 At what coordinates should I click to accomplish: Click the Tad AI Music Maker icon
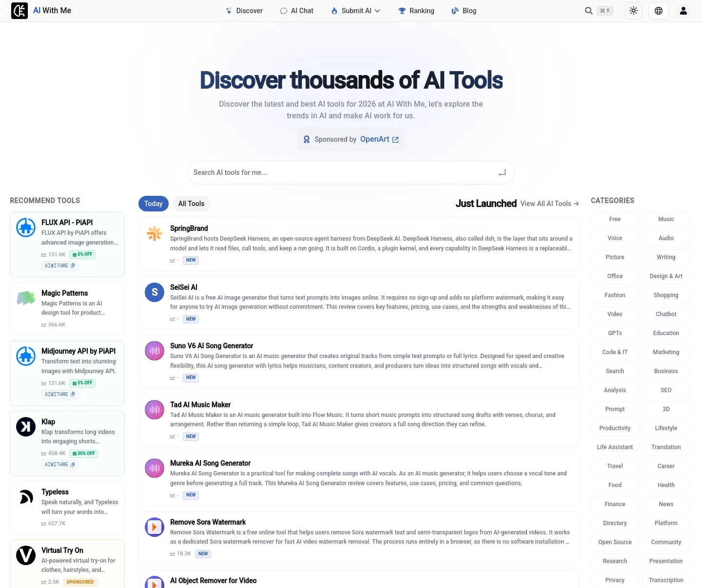point(155,410)
